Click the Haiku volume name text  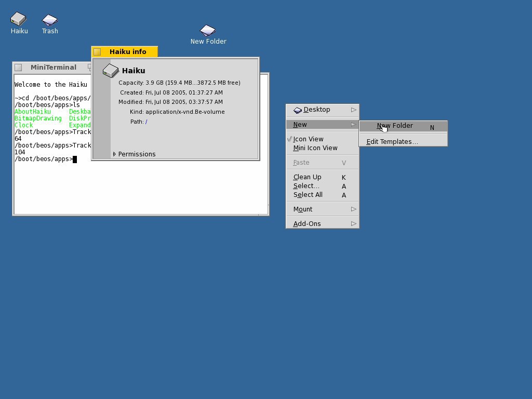tap(134, 71)
